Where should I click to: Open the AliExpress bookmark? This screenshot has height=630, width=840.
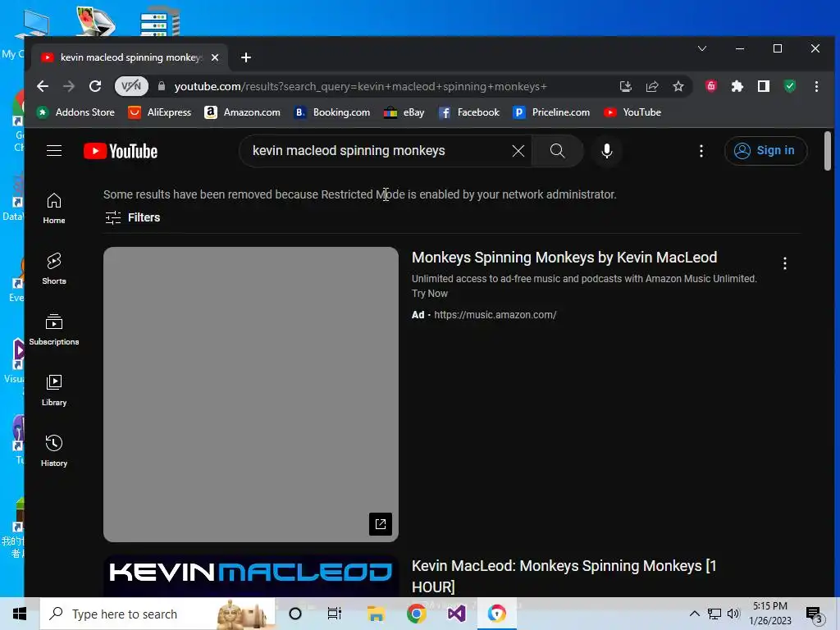(160, 112)
